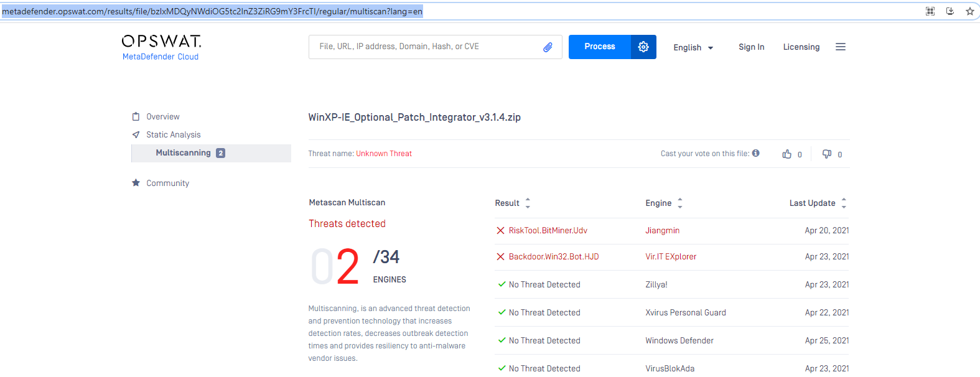This screenshot has height=377, width=980.
Task: Open Static Analysis section
Action: point(173,134)
